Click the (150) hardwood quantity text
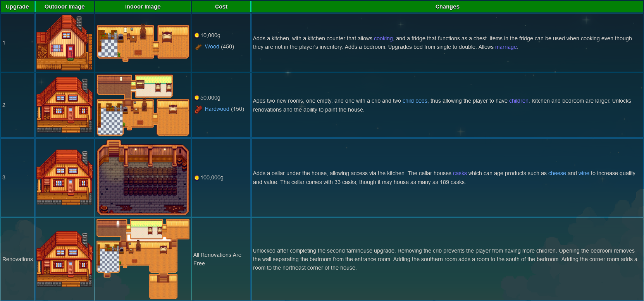 [238, 109]
